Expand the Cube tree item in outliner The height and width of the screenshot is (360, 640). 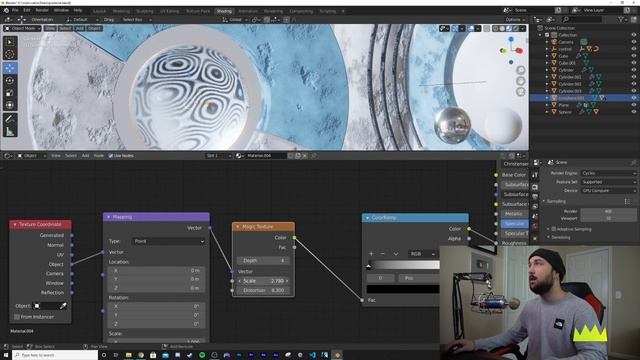[x=547, y=56]
